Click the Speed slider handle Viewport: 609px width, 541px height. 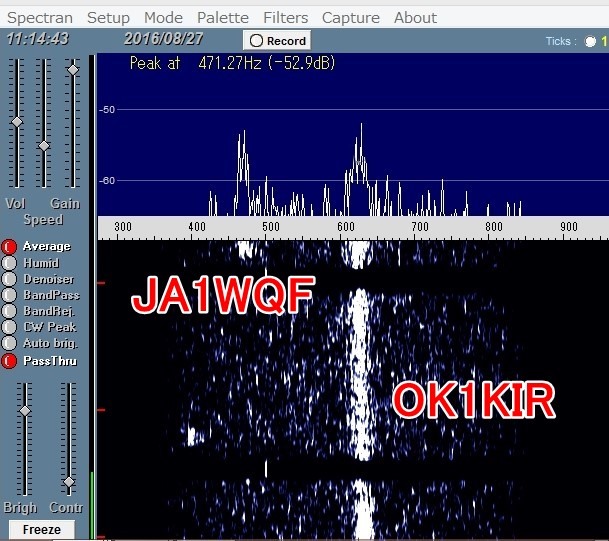click(x=44, y=146)
